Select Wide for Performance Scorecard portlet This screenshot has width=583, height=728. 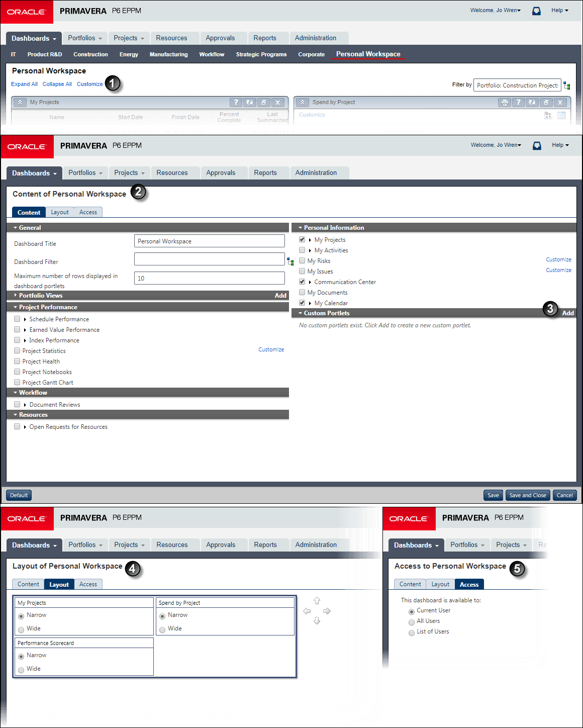click(21, 670)
